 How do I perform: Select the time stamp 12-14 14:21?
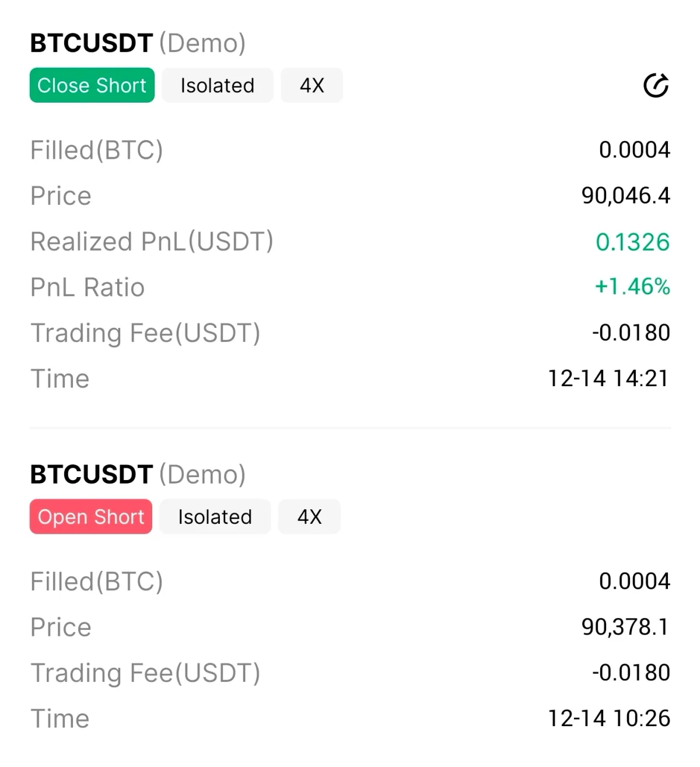coord(608,379)
